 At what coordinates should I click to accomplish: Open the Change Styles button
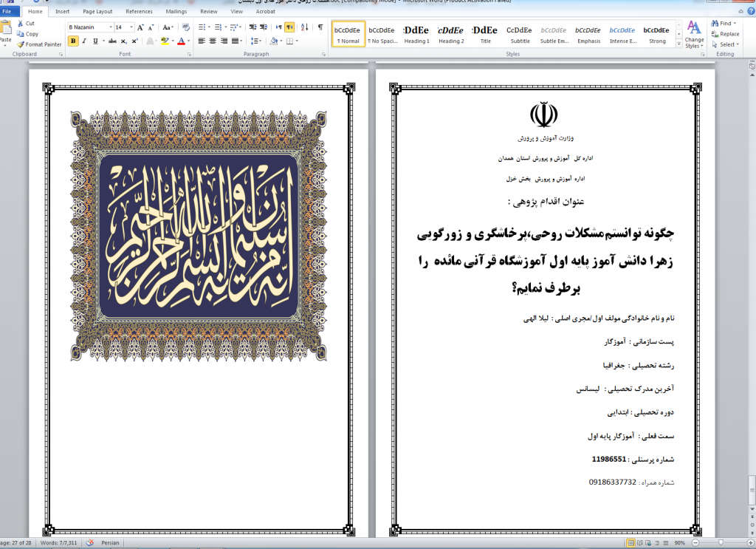[x=694, y=34]
